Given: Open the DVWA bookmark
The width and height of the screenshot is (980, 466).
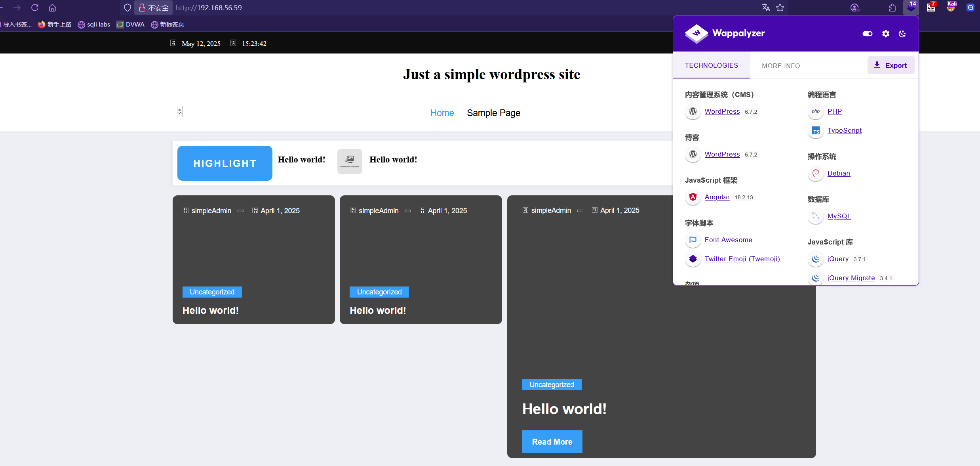Looking at the screenshot, I should [x=130, y=24].
